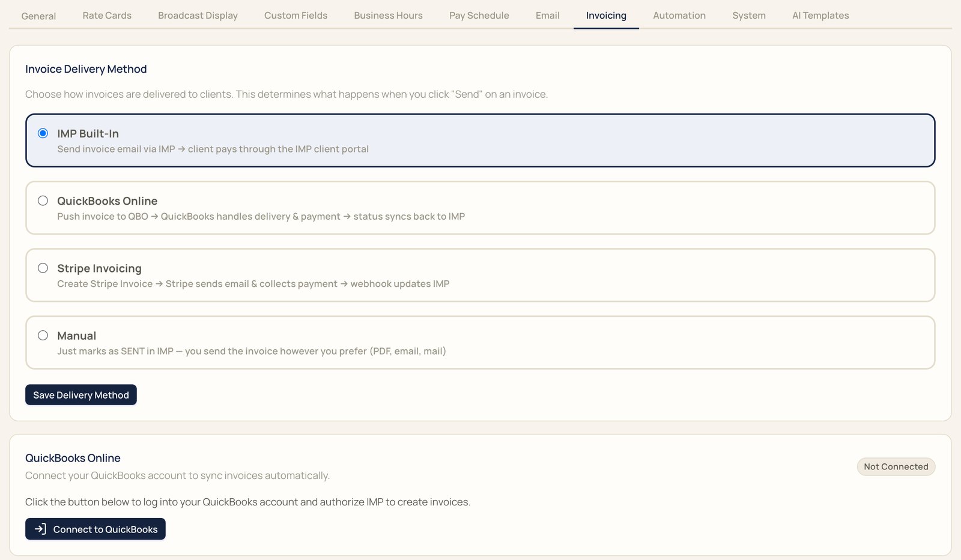The height and width of the screenshot is (560, 961).
Task: Click the Save Delivery Method button
Action: pyautogui.click(x=81, y=395)
